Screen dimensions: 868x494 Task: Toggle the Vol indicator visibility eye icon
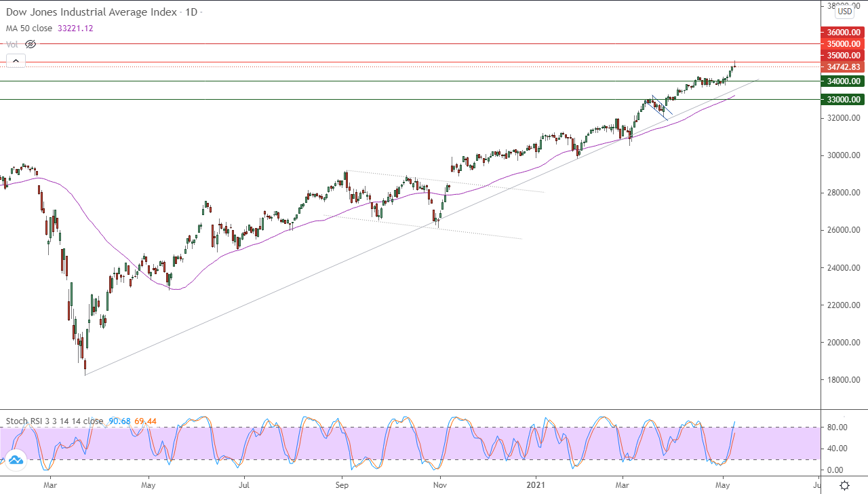tap(31, 44)
